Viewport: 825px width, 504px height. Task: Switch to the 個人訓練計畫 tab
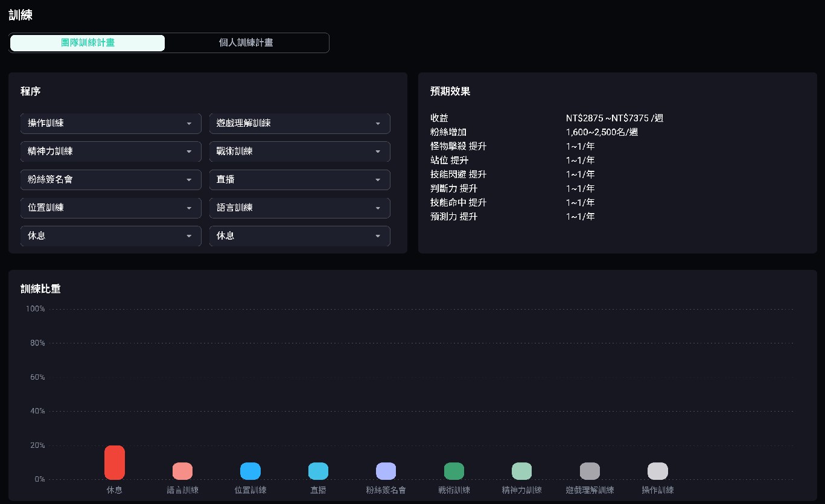246,42
